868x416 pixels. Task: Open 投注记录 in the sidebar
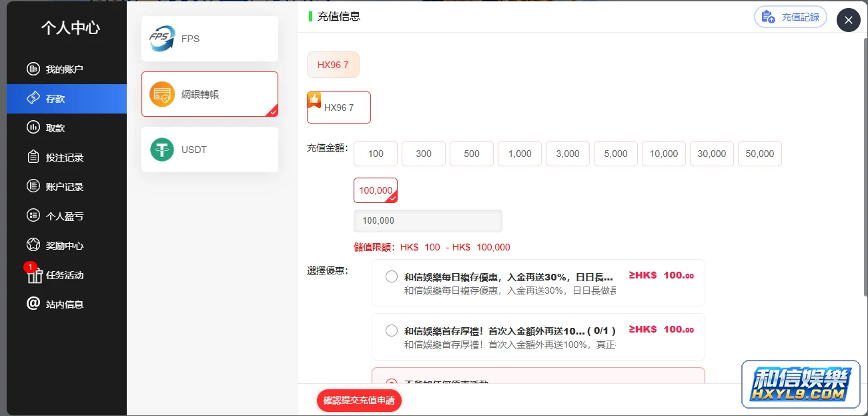click(x=67, y=158)
